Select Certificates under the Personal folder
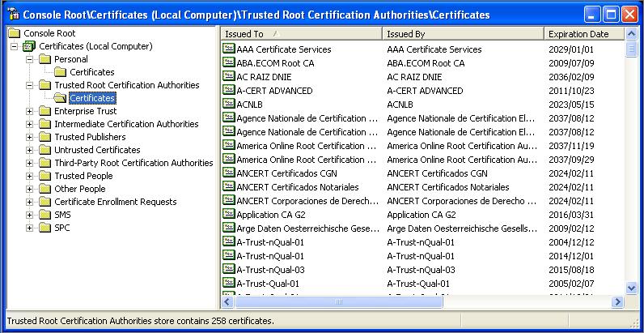644x333 pixels. point(92,72)
